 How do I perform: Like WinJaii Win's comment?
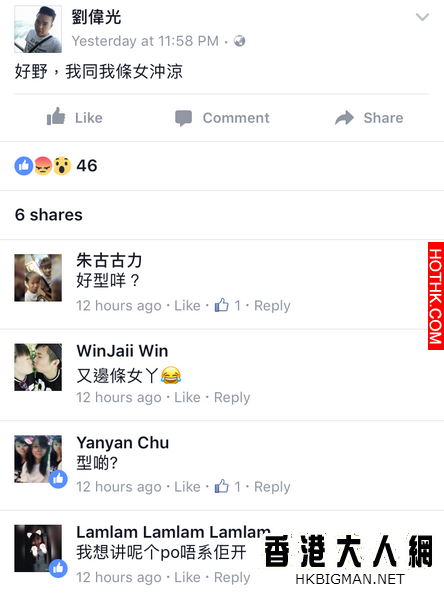coord(187,397)
